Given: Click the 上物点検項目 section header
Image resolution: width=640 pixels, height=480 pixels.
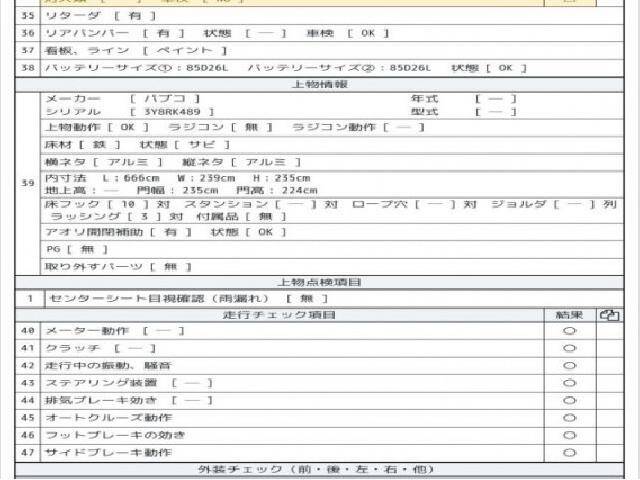Looking at the screenshot, I should [x=319, y=283].
